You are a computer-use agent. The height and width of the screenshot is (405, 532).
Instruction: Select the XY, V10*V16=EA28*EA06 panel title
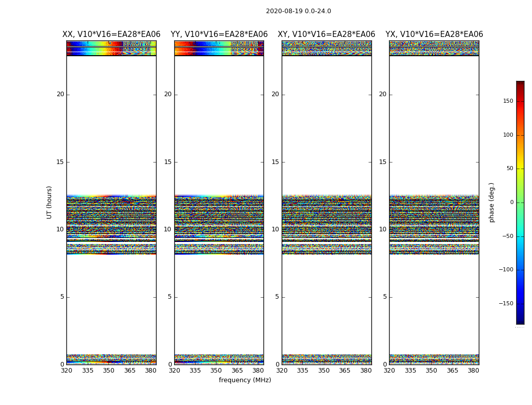pos(326,34)
